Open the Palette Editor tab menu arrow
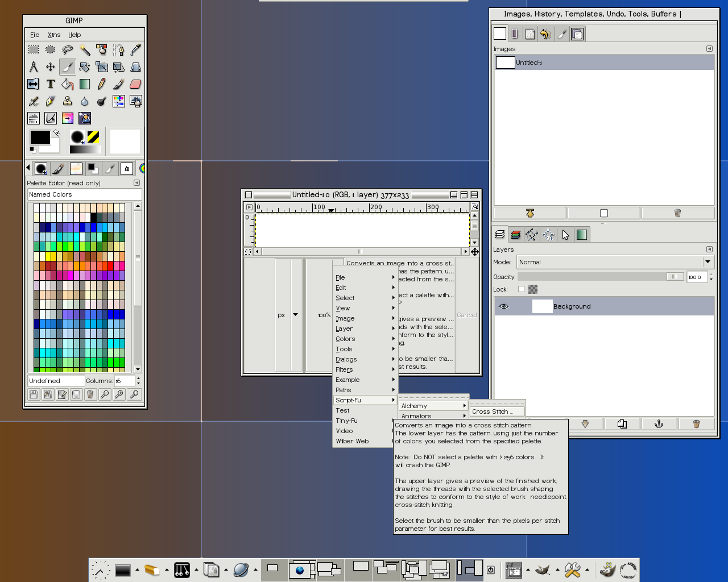The width and height of the screenshot is (728, 582). pyautogui.click(x=136, y=183)
